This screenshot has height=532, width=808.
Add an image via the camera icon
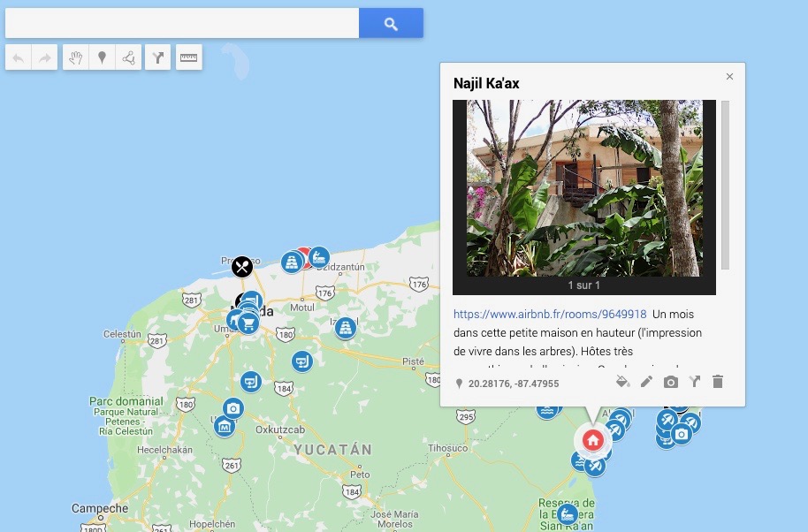coord(670,382)
